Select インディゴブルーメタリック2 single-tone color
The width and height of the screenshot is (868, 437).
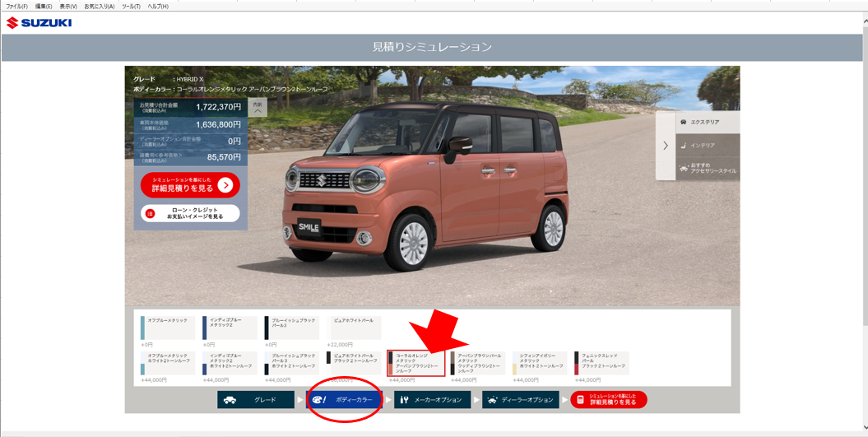230,328
